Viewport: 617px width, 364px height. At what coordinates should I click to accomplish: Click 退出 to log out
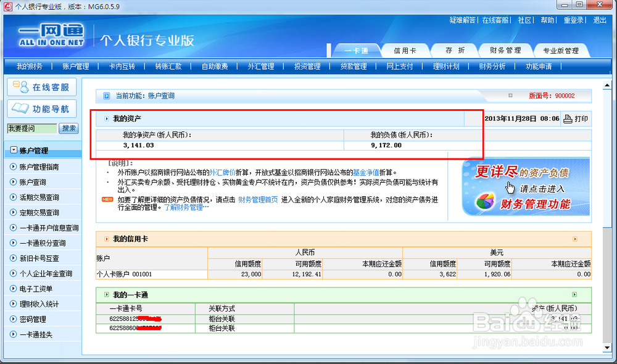pyautogui.click(x=600, y=20)
